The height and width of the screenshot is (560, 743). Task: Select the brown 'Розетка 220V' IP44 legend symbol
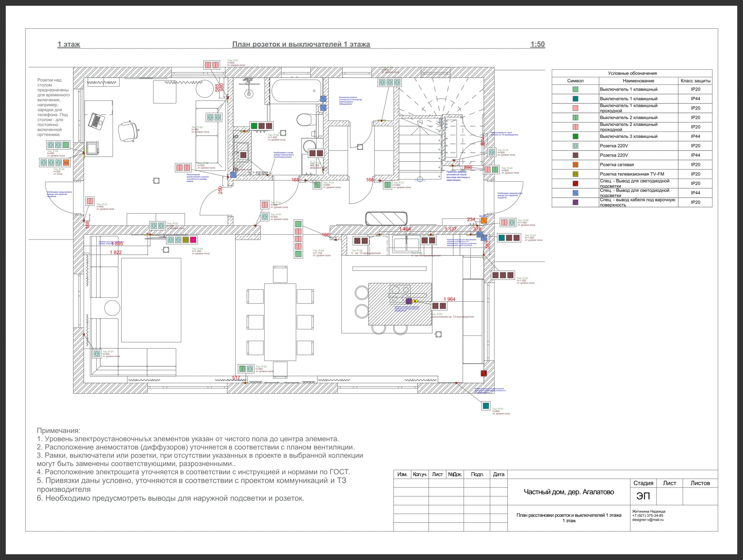click(x=575, y=155)
